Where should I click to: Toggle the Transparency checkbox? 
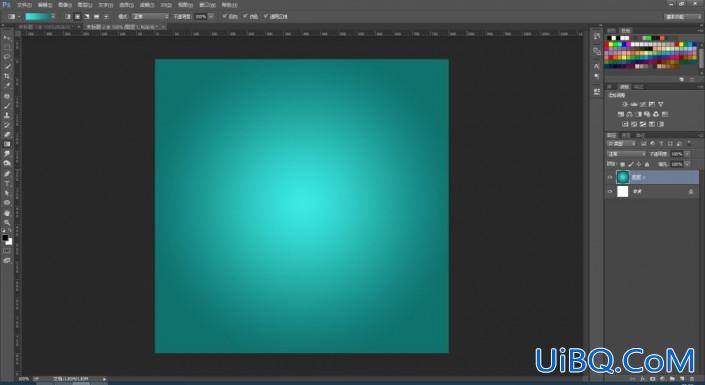pos(266,16)
